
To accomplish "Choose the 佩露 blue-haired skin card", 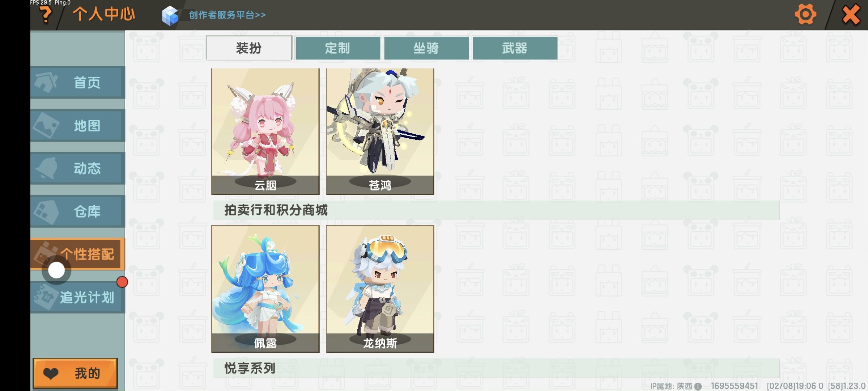I will [265, 289].
